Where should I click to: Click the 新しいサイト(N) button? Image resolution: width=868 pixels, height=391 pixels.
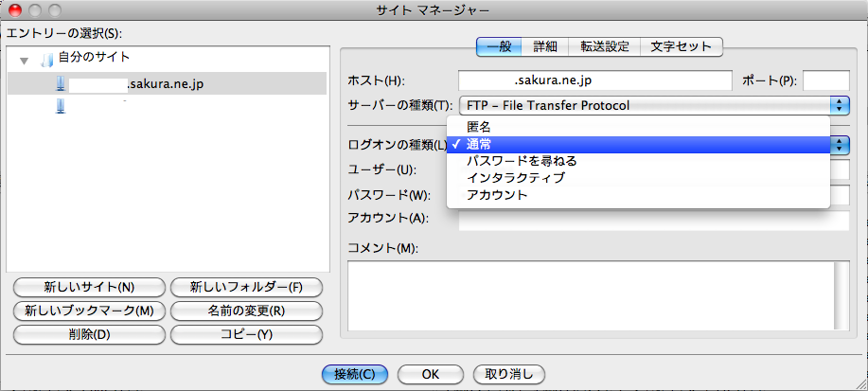[x=89, y=287]
